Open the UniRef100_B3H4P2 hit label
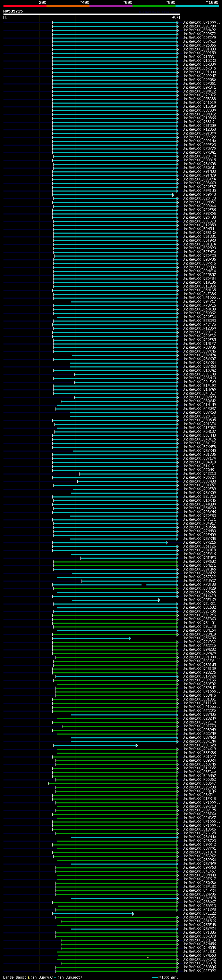 pos(199,30)
